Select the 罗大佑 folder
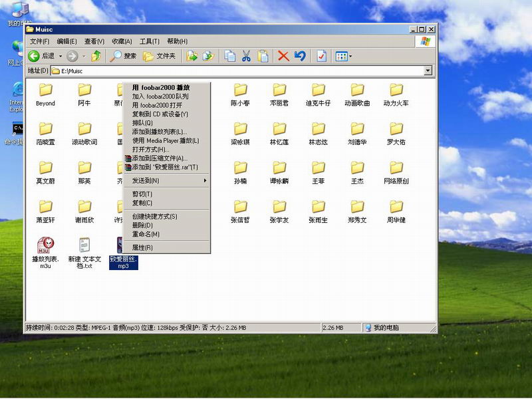Viewport: 532px width, 399px height. tap(396, 134)
